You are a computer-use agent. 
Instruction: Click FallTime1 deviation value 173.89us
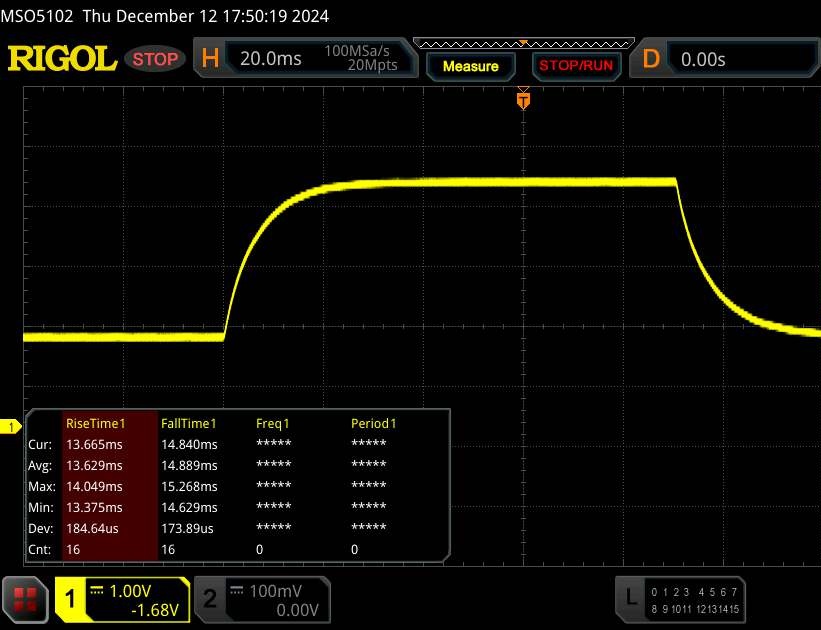pos(187,528)
